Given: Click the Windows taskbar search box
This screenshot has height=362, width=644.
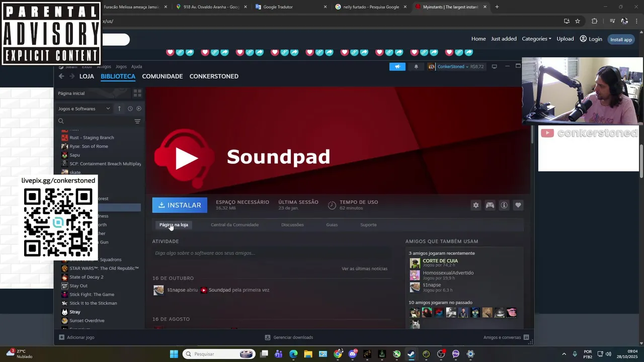Looking at the screenshot, I should [x=219, y=354].
